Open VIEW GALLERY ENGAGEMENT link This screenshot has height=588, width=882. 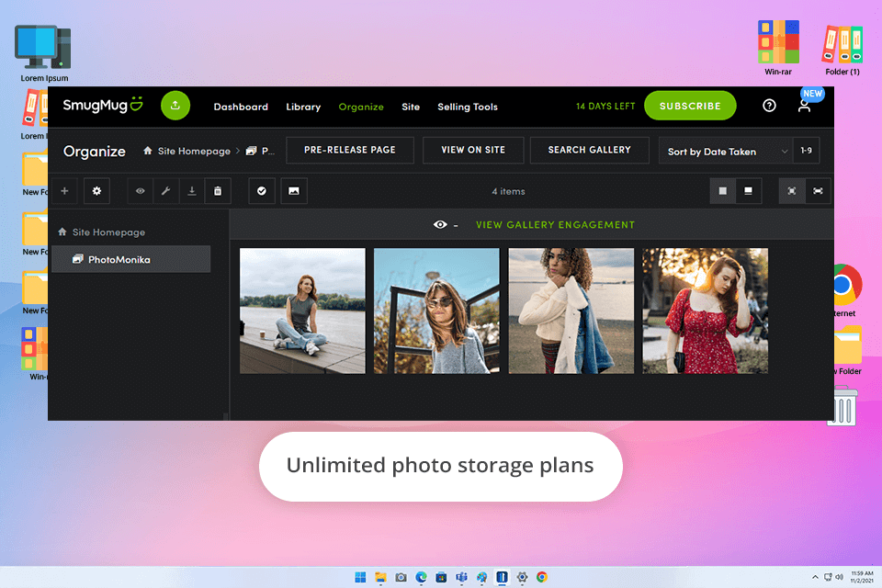pos(555,225)
